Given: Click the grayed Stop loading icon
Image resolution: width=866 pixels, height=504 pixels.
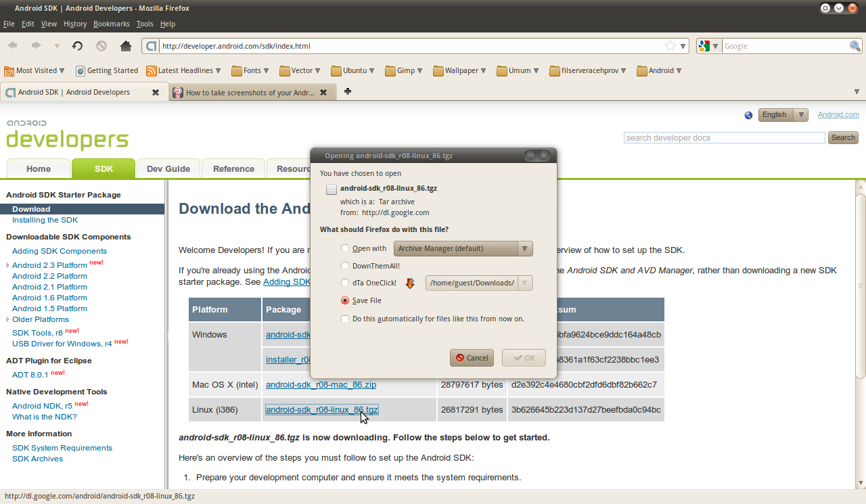Looking at the screenshot, I should [x=101, y=46].
